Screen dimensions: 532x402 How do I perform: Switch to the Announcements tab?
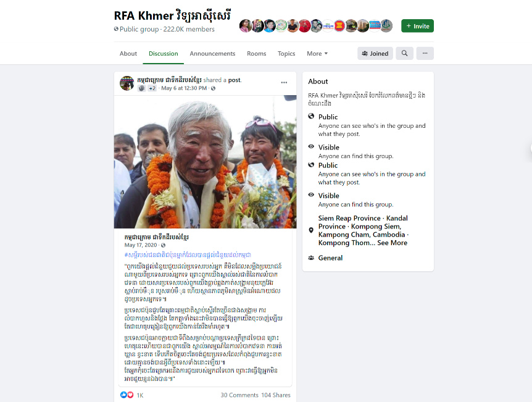pyautogui.click(x=212, y=53)
